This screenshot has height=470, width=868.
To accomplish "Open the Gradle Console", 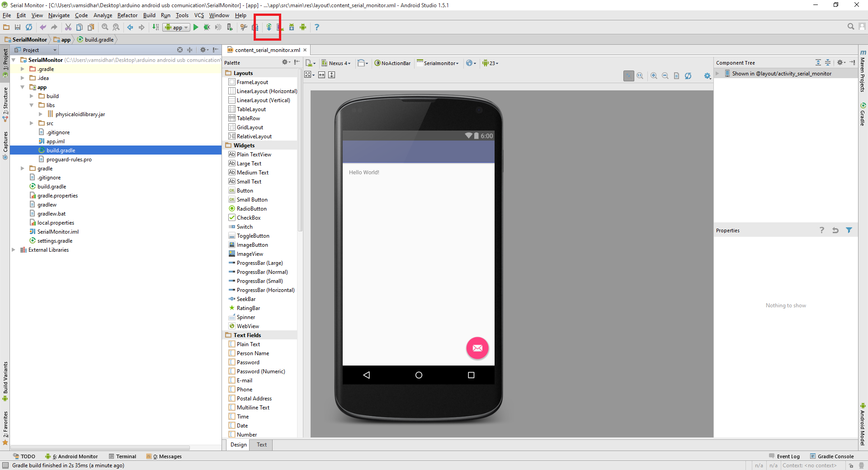I will pyautogui.click(x=832, y=456).
